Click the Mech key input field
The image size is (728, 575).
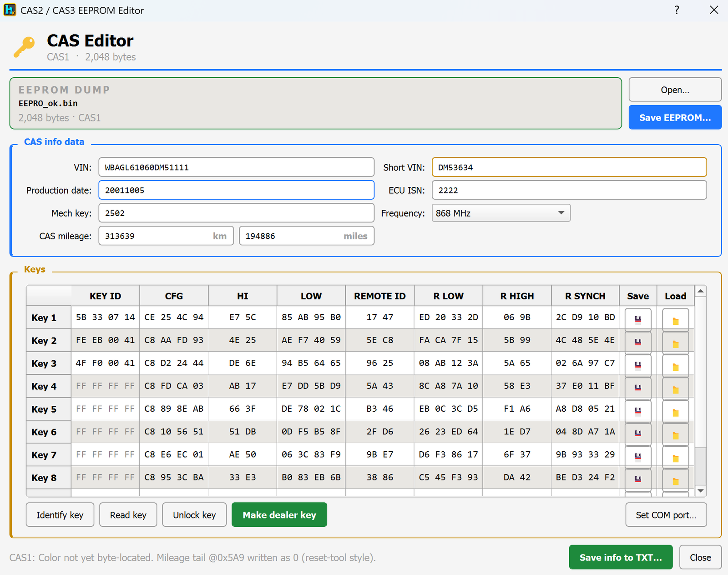coord(237,213)
